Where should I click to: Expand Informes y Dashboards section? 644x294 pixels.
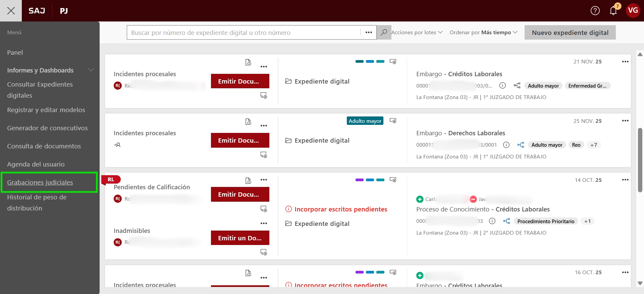point(91,70)
